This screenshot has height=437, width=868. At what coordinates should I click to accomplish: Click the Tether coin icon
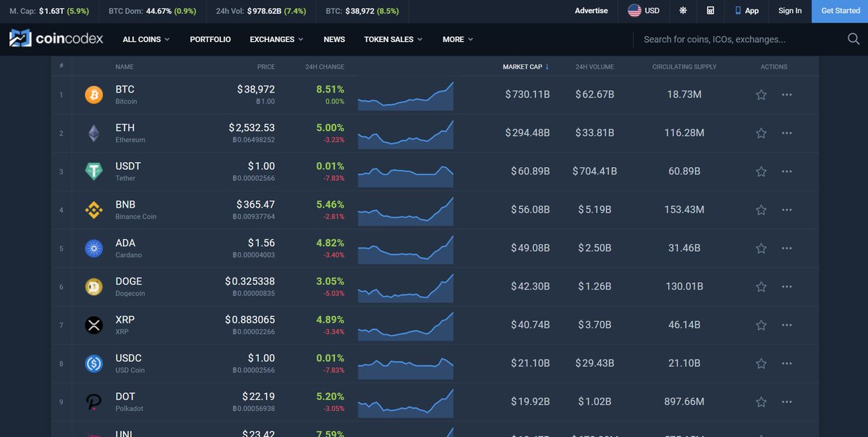(x=94, y=171)
